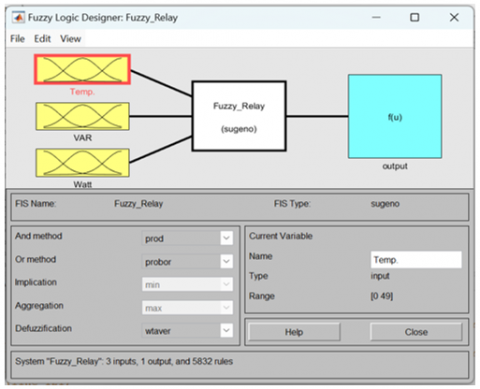Screen dimensions: 480x389
Task: Expand the Or method probor dropdown
Action: click(x=187, y=262)
